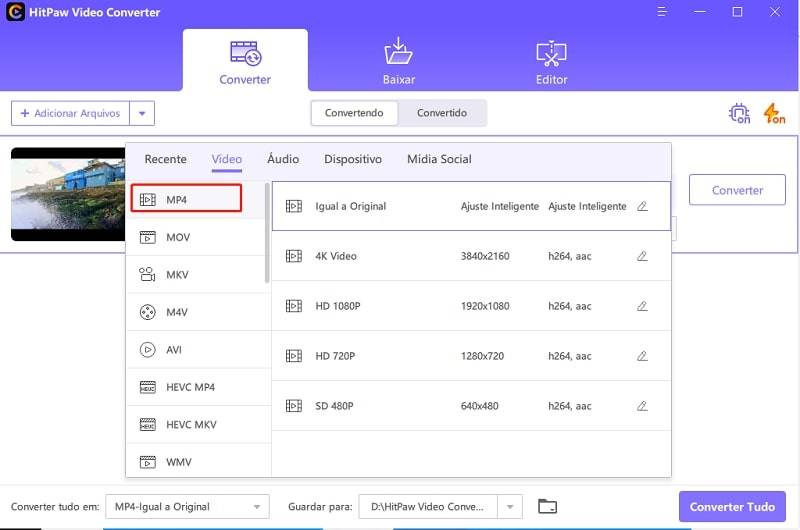Click Adicionar Arquivos button
The width and height of the screenshot is (800, 530).
(x=70, y=113)
